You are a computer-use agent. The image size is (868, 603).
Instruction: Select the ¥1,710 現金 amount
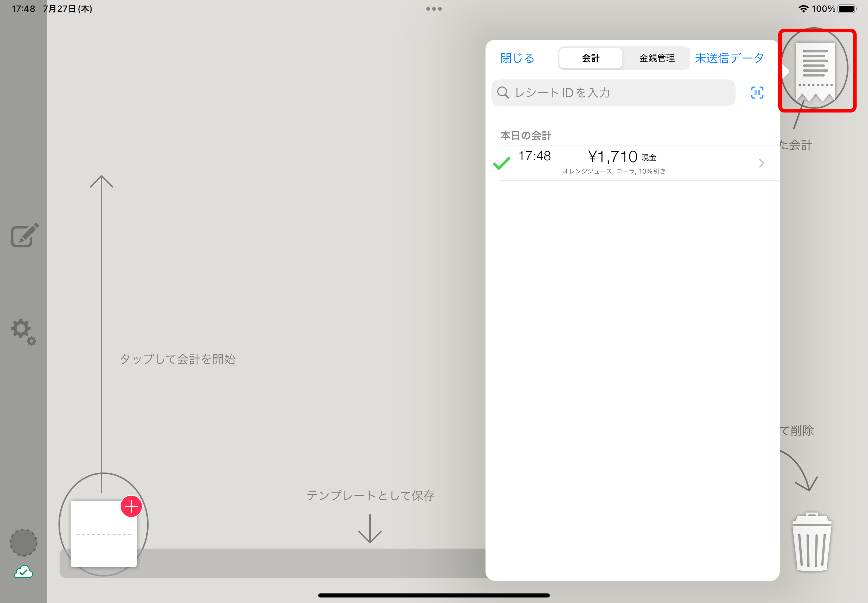click(622, 157)
